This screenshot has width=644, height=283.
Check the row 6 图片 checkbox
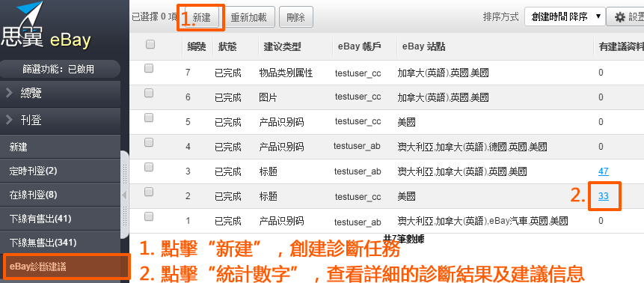point(149,94)
